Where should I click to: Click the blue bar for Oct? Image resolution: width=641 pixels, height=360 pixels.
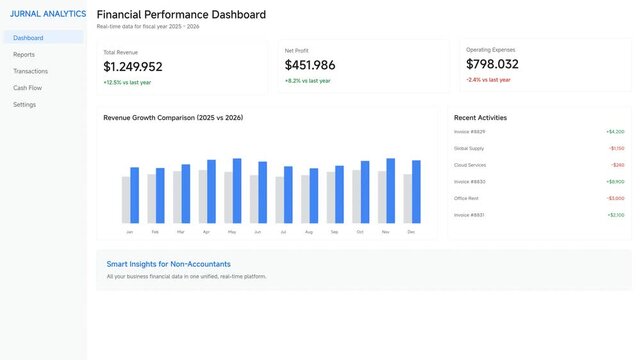pyautogui.click(x=365, y=192)
